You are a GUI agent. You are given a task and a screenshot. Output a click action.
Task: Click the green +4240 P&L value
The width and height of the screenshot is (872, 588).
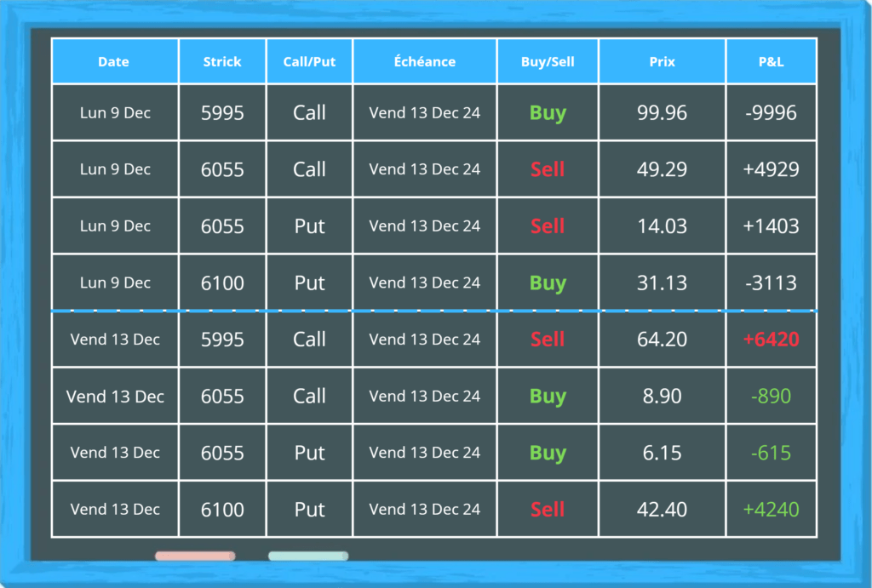point(771,509)
